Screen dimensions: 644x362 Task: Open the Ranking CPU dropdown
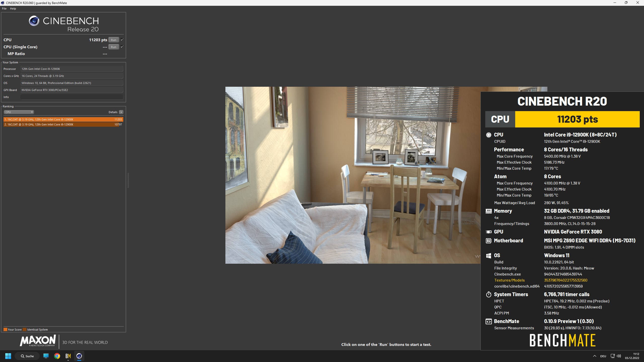click(x=19, y=112)
